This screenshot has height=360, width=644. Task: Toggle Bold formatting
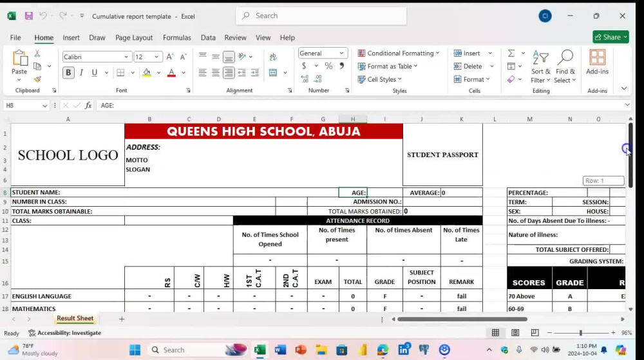pyautogui.click(x=68, y=73)
